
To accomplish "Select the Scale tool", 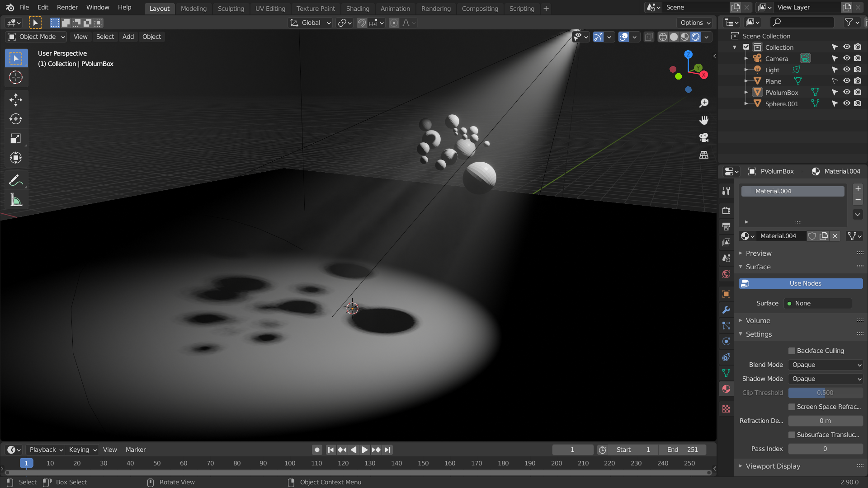I will tap(16, 138).
